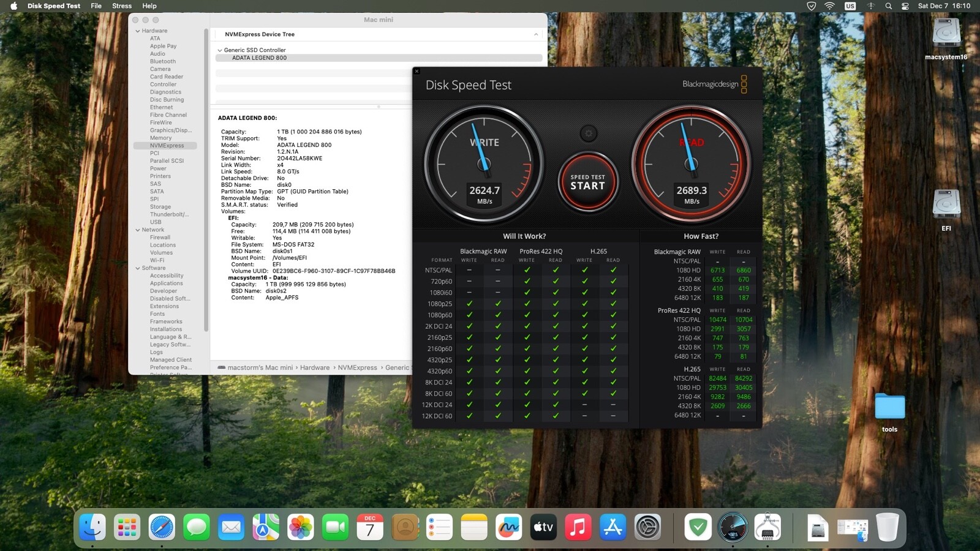This screenshot has height=551, width=980.
Task: Open App Store from the Dock
Action: point(612,527)
